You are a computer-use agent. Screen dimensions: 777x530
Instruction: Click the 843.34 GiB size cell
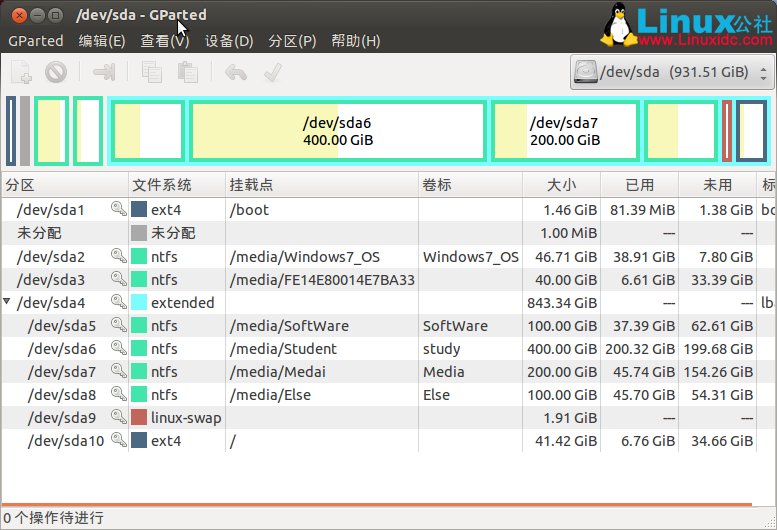tap(561, 302)
